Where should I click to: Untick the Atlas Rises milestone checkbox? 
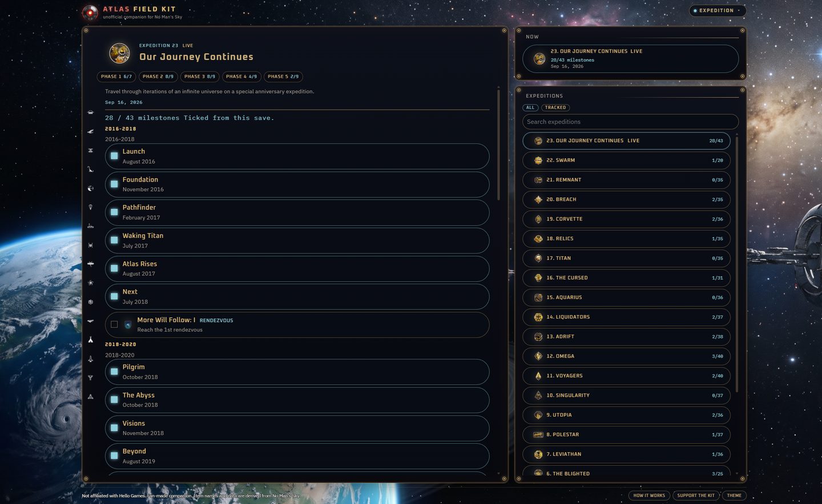coord(114,268)
